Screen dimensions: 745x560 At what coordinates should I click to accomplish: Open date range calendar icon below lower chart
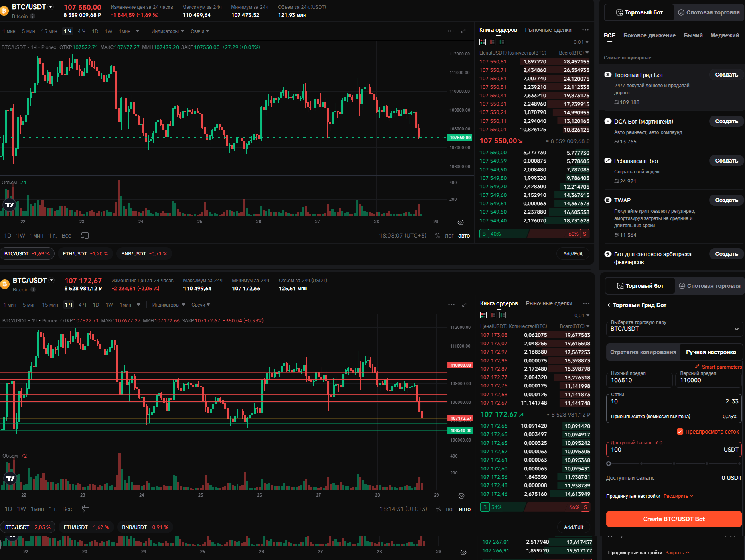(86, 509)
